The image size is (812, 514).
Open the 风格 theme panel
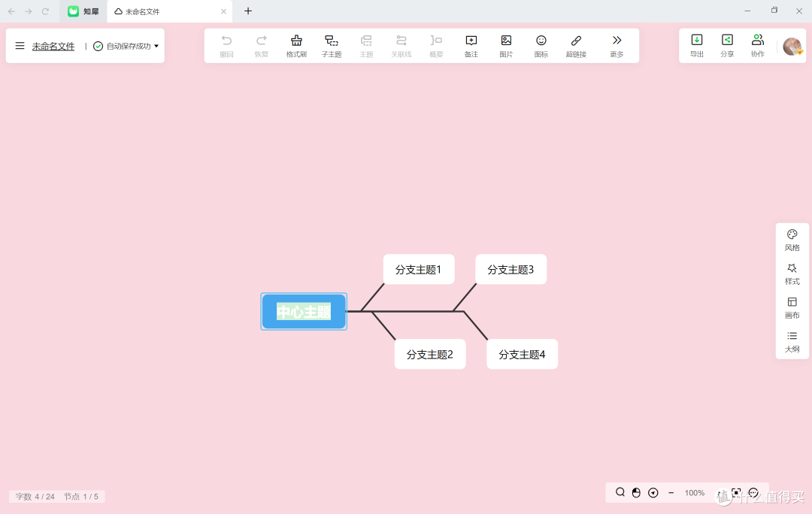point(792,240)
